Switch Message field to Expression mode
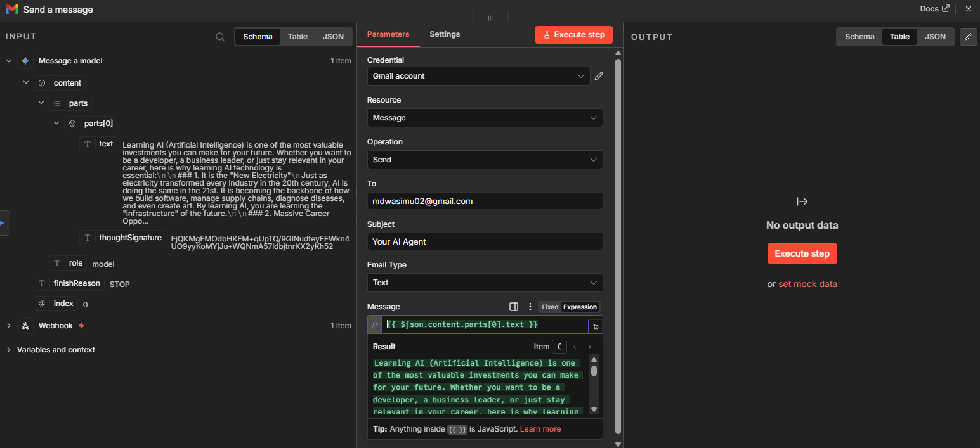Image resolution: width=980 pixels, height=448 pixels. [x=580, y=307]
